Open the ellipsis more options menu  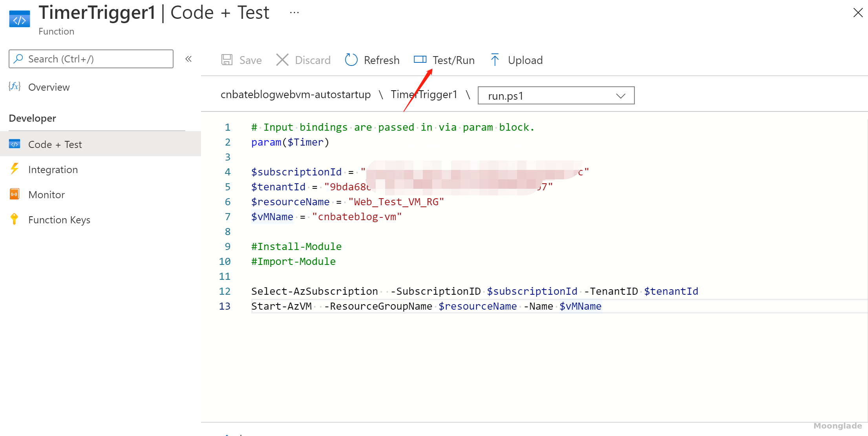point(294,13)
